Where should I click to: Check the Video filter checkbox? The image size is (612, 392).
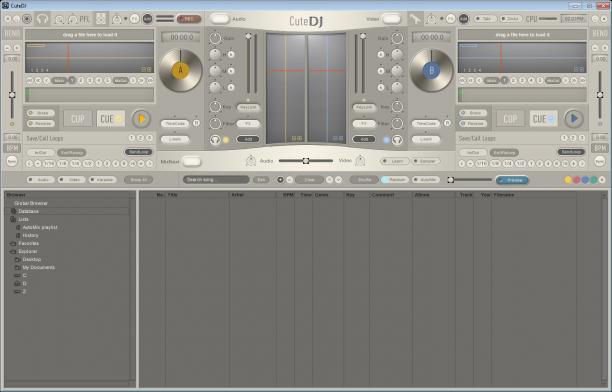[71, 180]
